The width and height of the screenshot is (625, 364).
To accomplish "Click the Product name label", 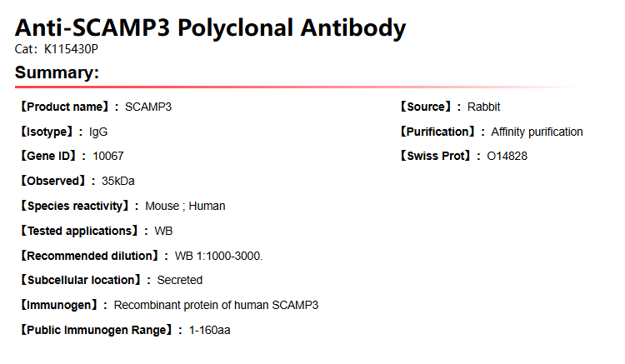I will click(x=64, y=107).
